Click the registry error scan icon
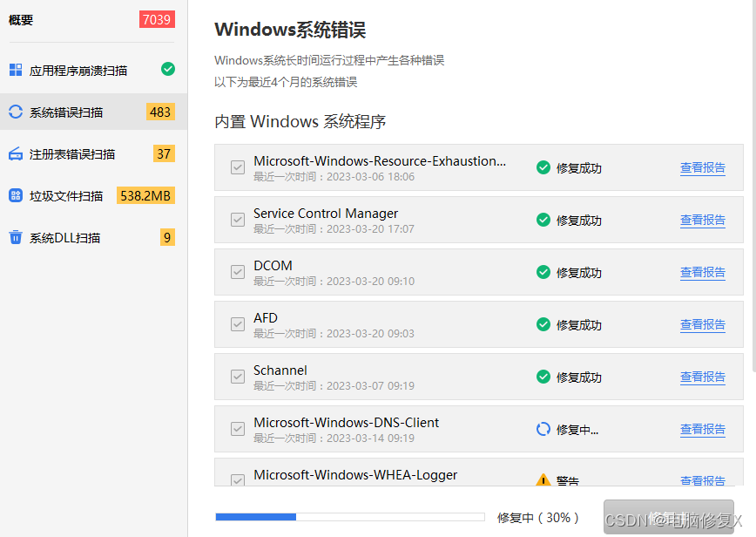Image resolution: width=756 pixels, height=537 pixels. (16, 154)
